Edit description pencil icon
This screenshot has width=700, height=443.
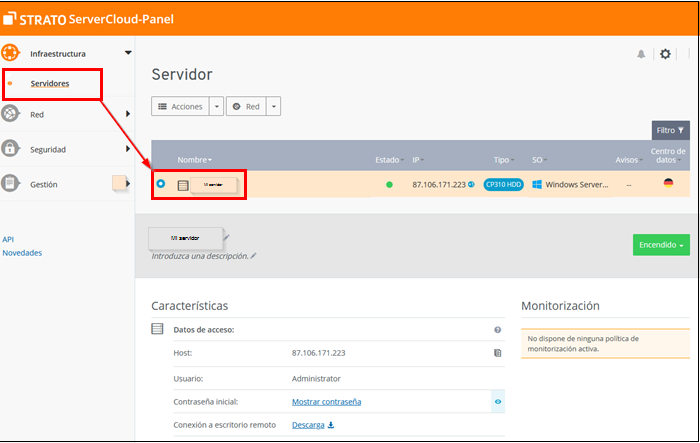tap(254, 256)
